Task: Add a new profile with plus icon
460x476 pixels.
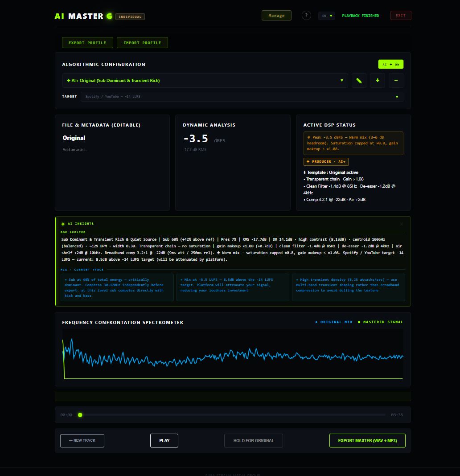Action: [x=378, y=80]
